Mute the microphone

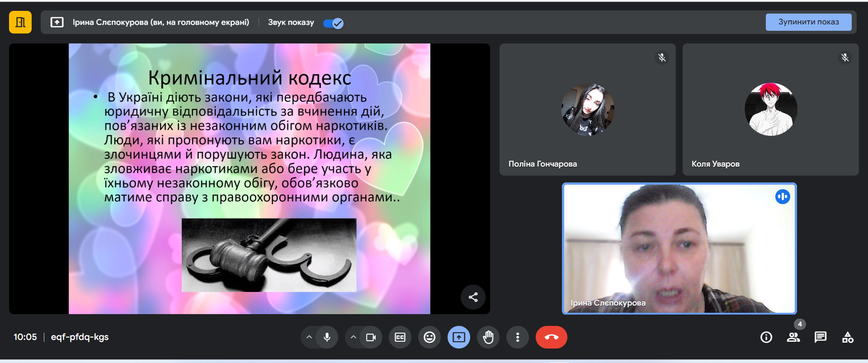point(327,337)
